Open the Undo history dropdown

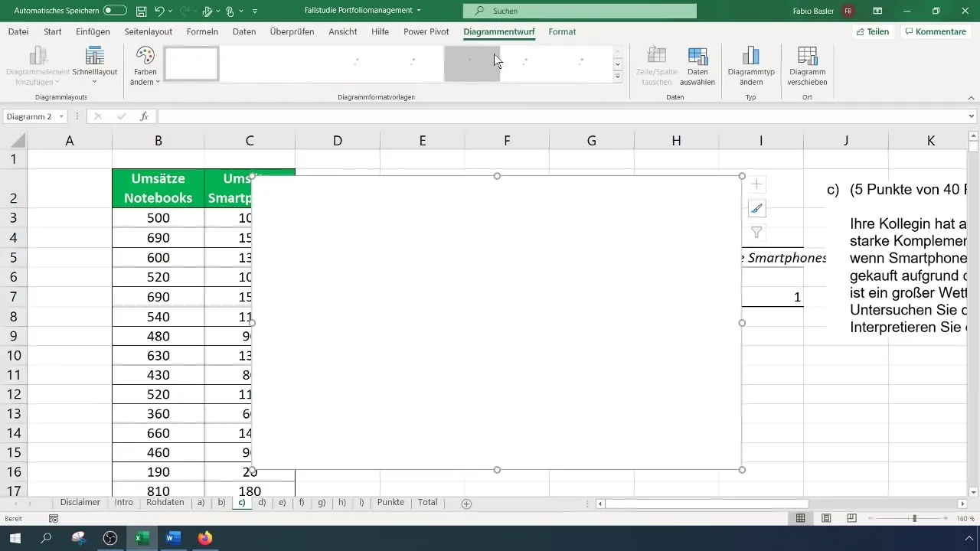coord(171,11)
